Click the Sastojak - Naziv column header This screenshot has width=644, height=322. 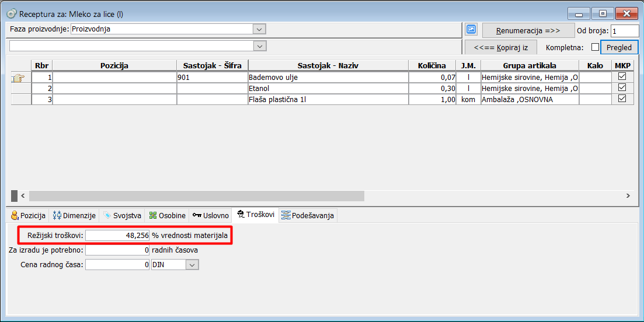point(328,66)
